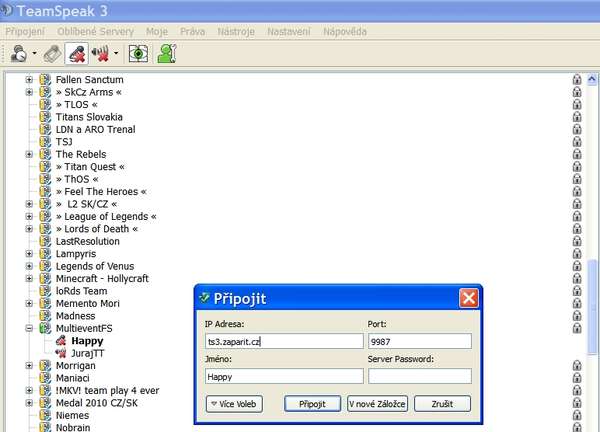Click the Zrušit button
600x432 pixels.
[442, 404]
